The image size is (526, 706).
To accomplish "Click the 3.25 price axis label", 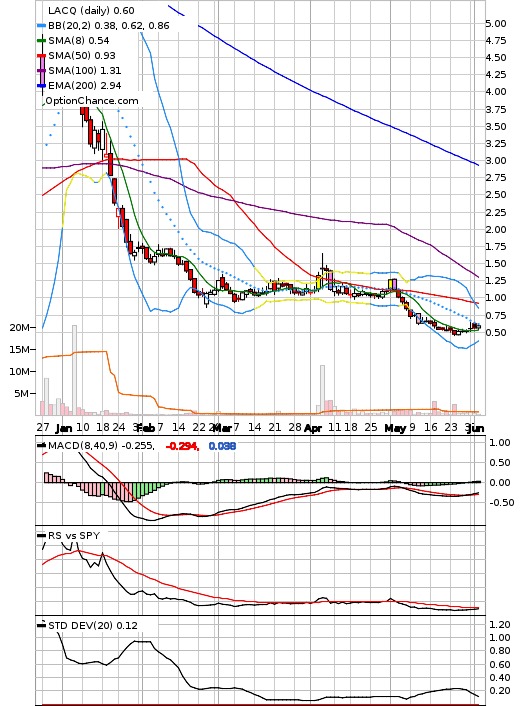I will (x=496, y=144).
